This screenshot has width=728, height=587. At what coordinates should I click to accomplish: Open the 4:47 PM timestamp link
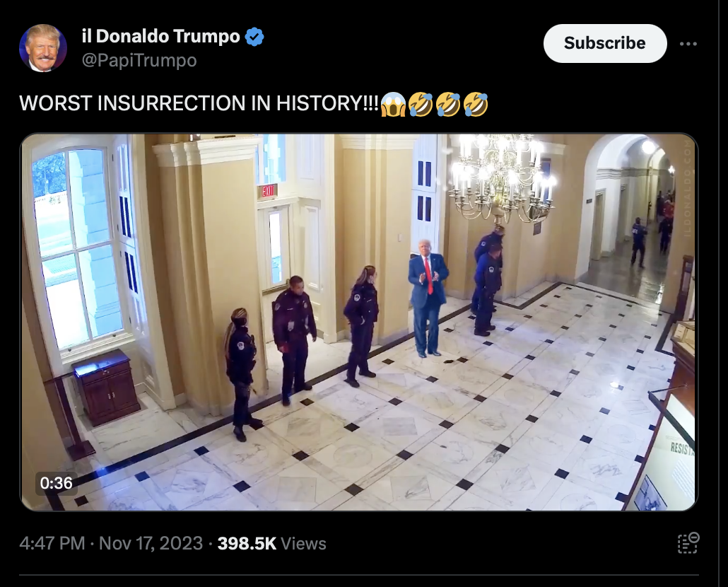click(52, 543)
